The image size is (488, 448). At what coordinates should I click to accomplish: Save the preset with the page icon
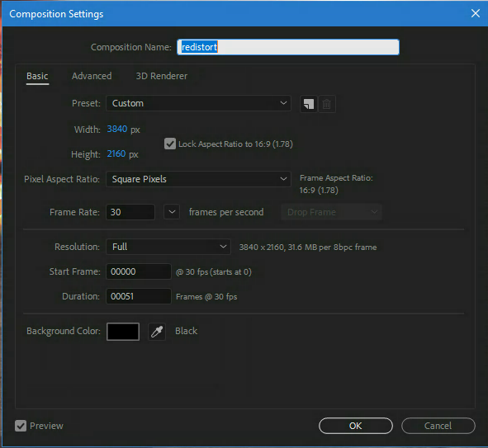click(309, 104)
